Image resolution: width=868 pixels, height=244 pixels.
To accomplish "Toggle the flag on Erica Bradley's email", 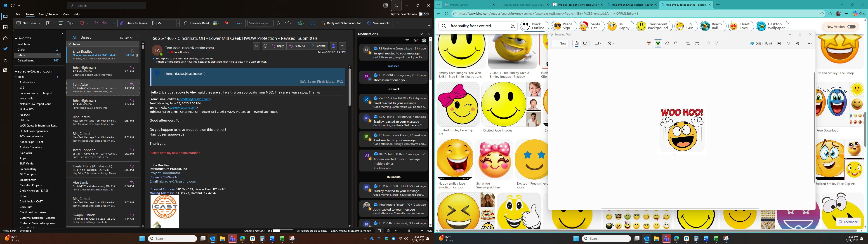I will click(x=132, y=51).
